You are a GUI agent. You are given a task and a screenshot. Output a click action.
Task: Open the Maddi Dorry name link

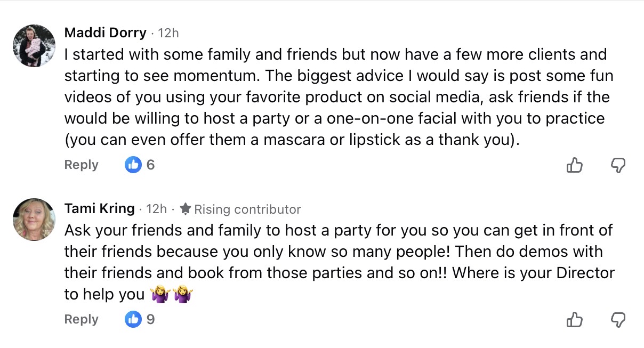coord(105,33)
